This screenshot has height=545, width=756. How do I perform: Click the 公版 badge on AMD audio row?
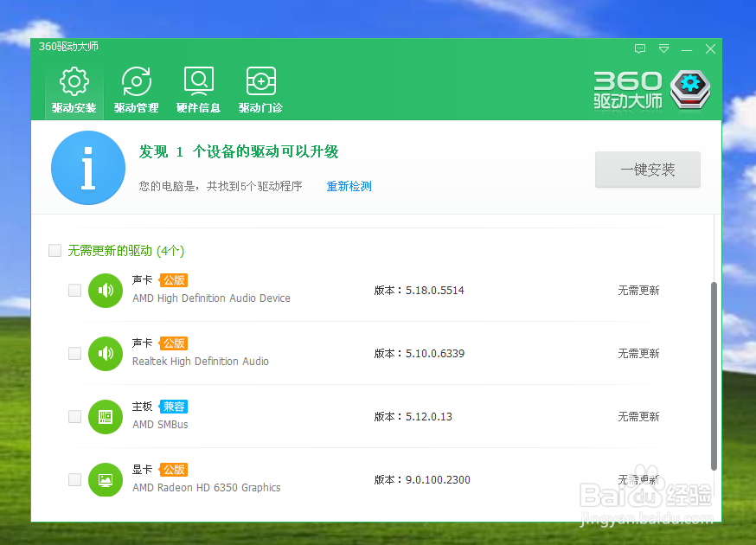pos(174,280)
